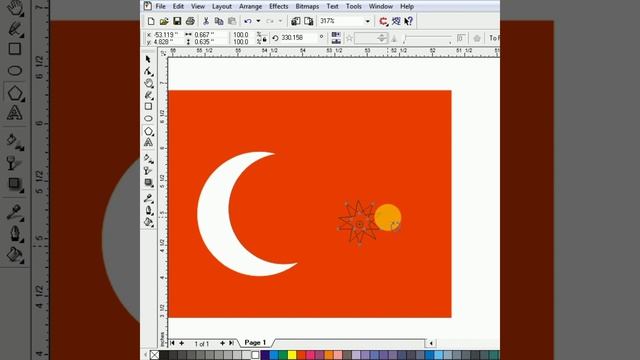Select the Shape tool in the main toolbox
Viewport: 640px width, 360px height.
point(148,71)
